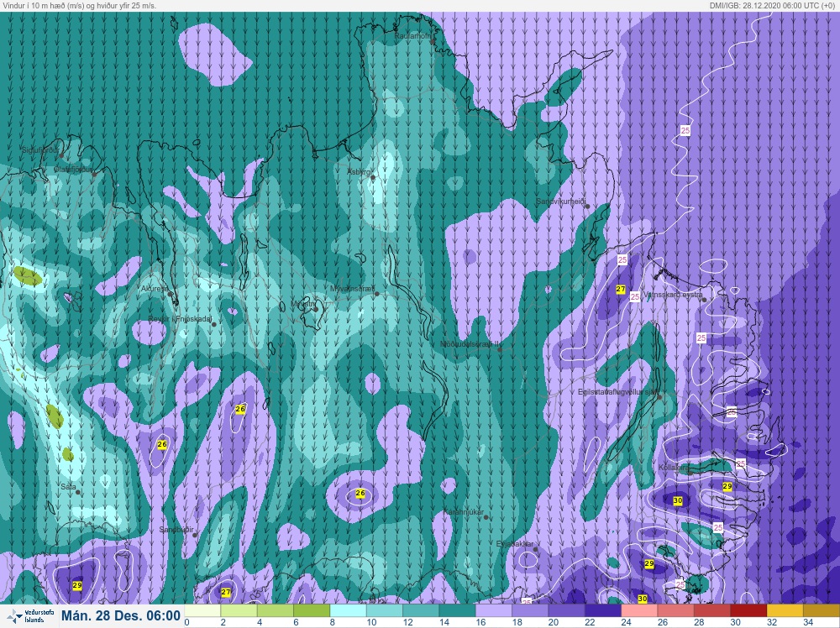Select the 10–12 m/s turquoise legend swatch

pyautogui.click(x=384, y=610)
